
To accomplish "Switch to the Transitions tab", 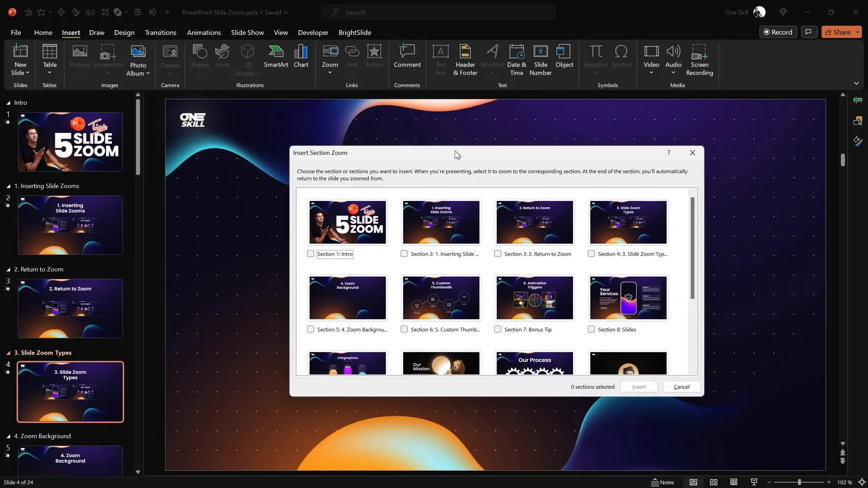I will [x=160, y=33].
